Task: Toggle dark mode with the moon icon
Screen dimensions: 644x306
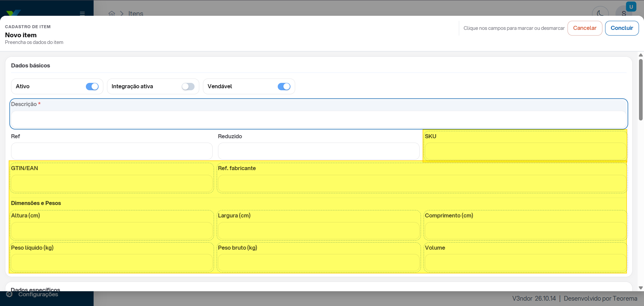Action: (600, 13)
